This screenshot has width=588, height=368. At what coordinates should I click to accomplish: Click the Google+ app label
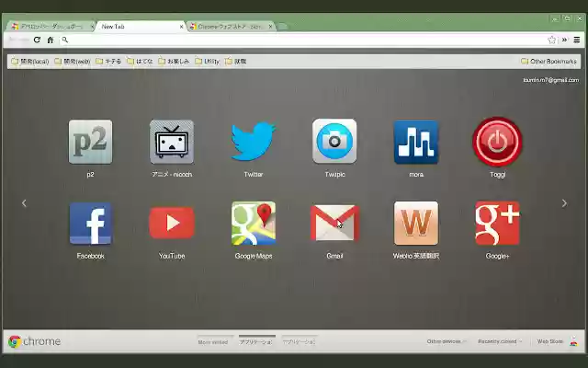point(498,256)
